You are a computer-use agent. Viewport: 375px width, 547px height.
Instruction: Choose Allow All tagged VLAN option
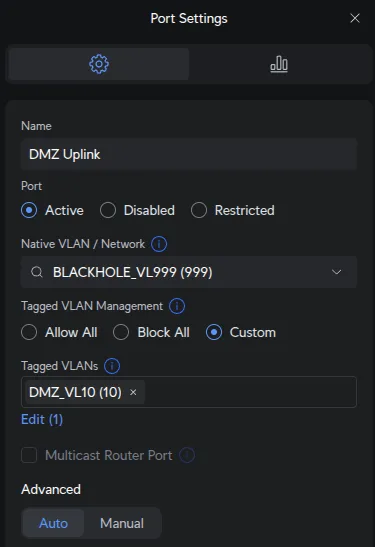point(29,332)
